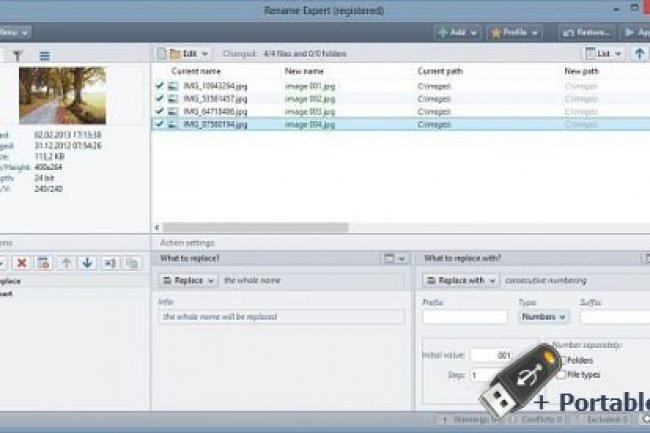Click the list lines icon above the preview
This screenshot has height=433, width=650.
pos(44,56)
